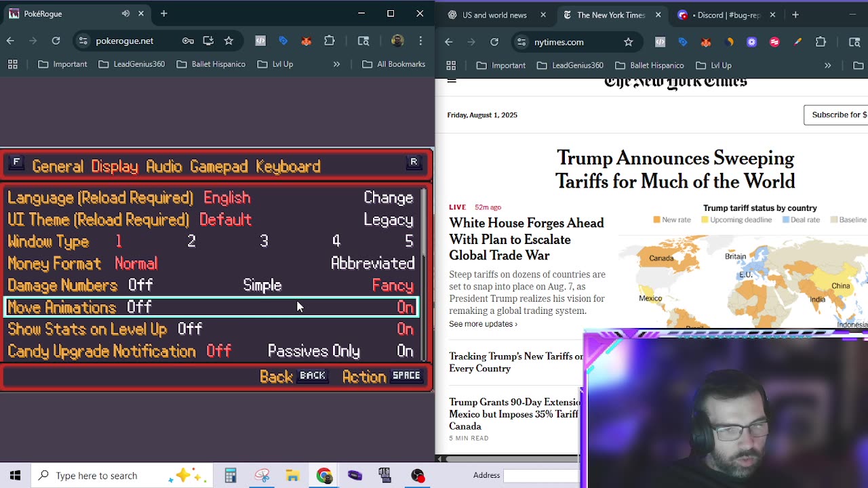
Task: Click the Action SPACE button
Action: tap(382, 376)
